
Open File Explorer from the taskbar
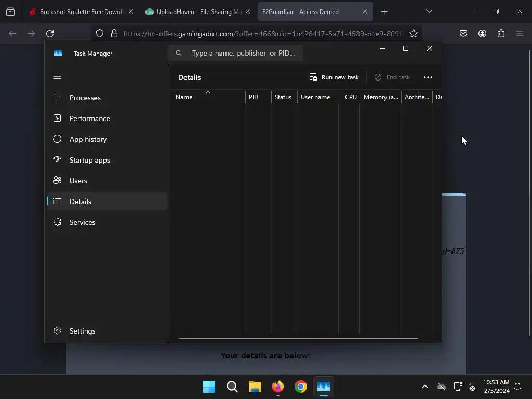(255, 387)
